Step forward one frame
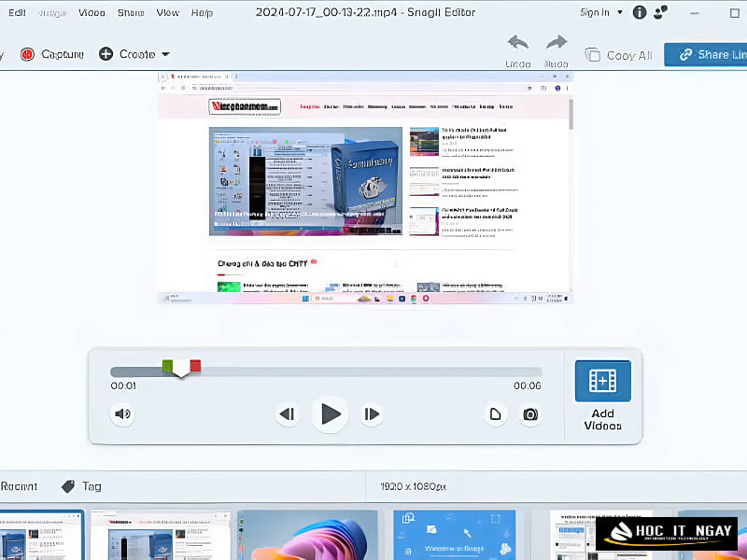 [x=372, y=413]
